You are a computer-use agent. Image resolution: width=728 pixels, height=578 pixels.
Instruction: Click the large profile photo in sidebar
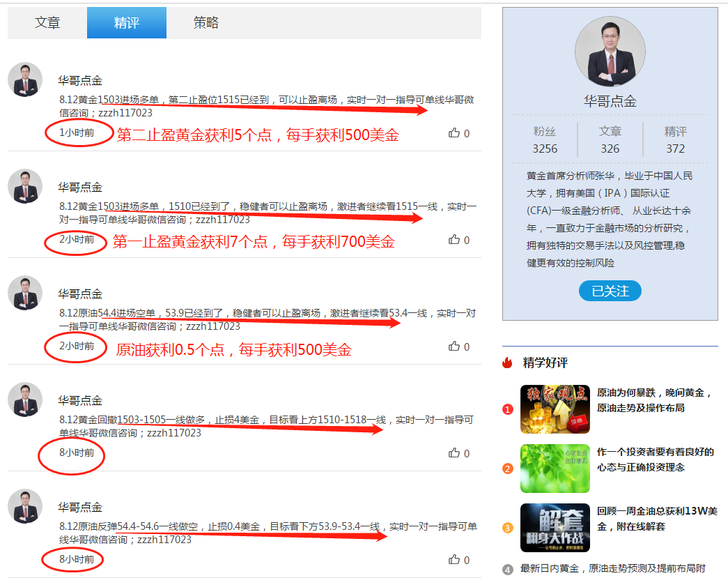click(x=610, y=51)
